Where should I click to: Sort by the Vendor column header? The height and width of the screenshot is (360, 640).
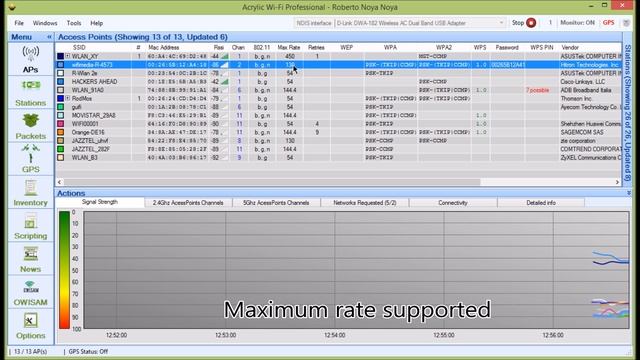[x=570, y=48]
